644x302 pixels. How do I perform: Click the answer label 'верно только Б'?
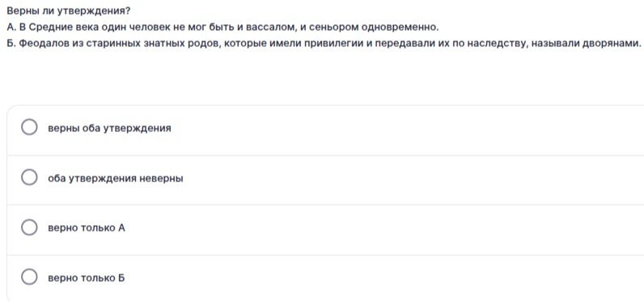[87, 279]
